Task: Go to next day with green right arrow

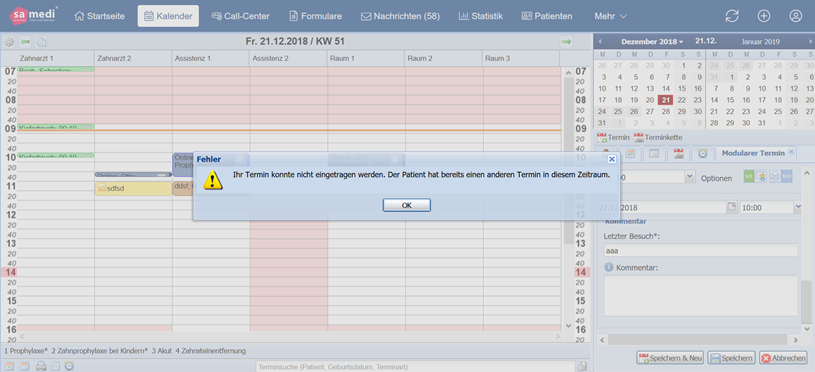Action: [x=567, y=42]
